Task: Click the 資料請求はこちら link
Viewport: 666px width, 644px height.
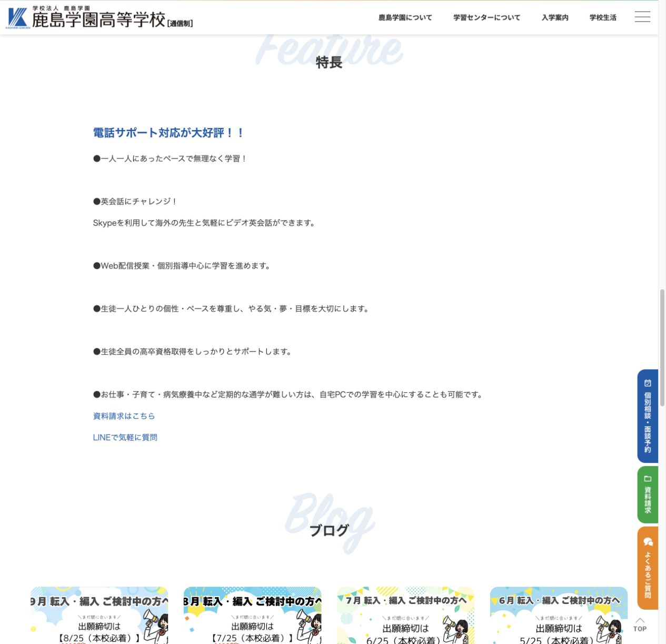Action: [124, 416]
